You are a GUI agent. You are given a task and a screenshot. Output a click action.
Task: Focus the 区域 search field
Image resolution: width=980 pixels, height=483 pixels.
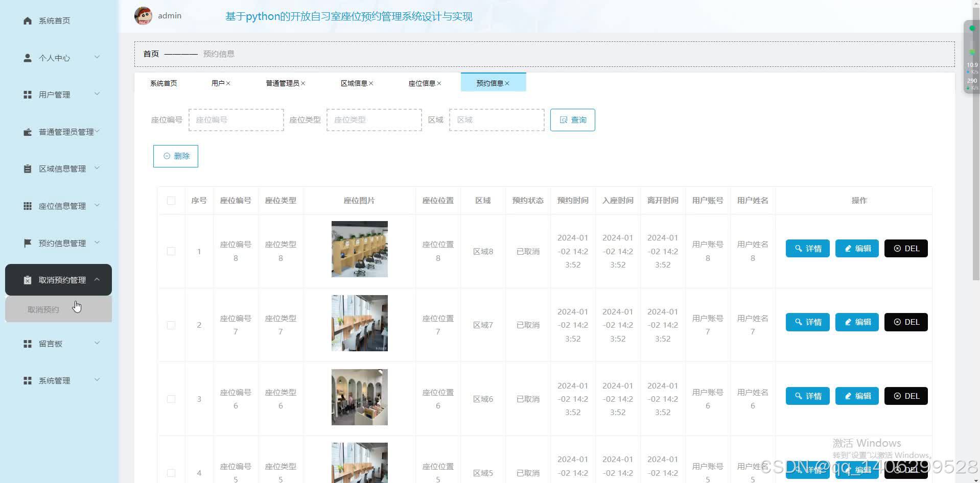tap(497, 120)
